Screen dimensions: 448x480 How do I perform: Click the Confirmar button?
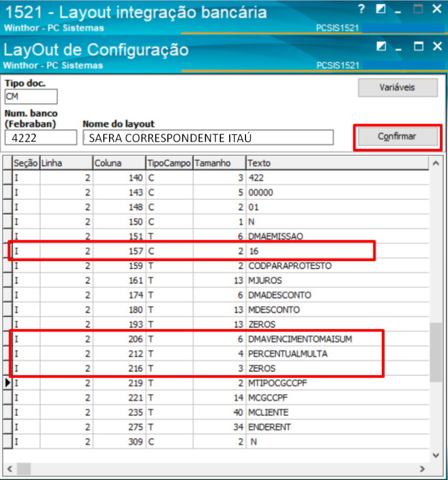point(398,136)
